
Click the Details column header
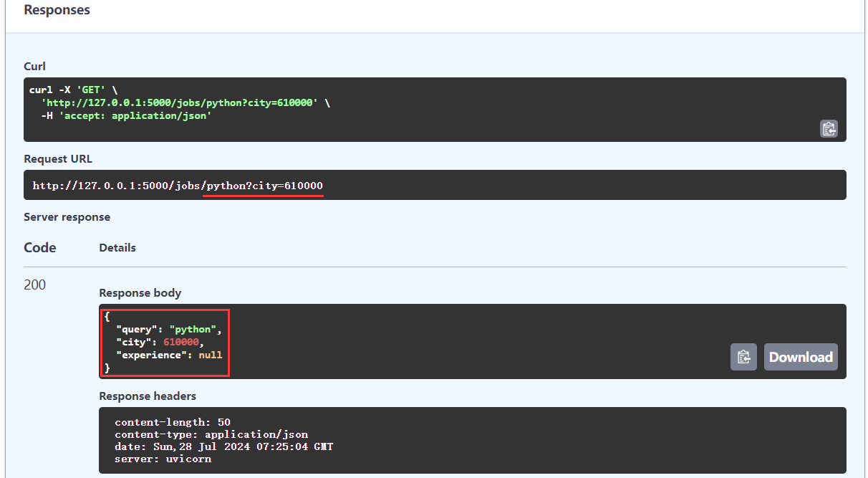(x=117, y=248)
